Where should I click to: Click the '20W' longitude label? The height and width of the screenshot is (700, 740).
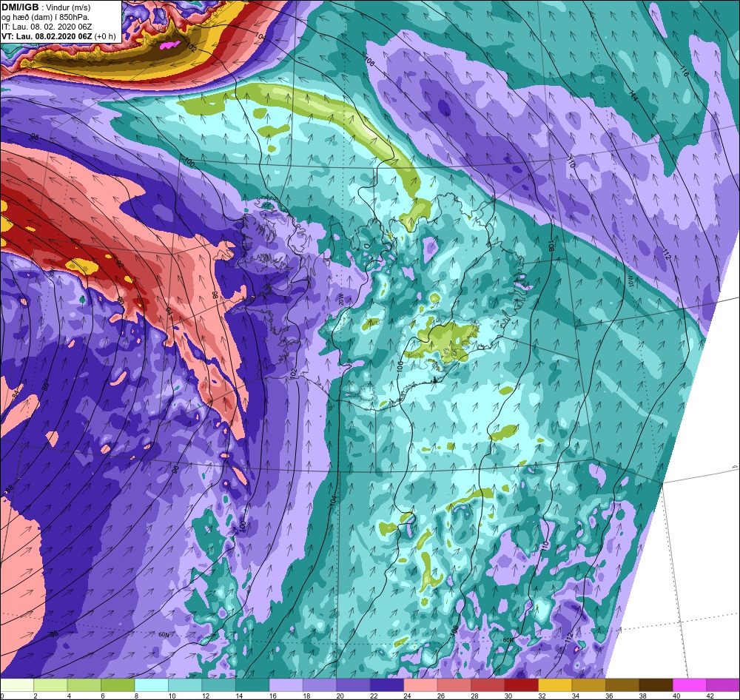pos(340,299)
